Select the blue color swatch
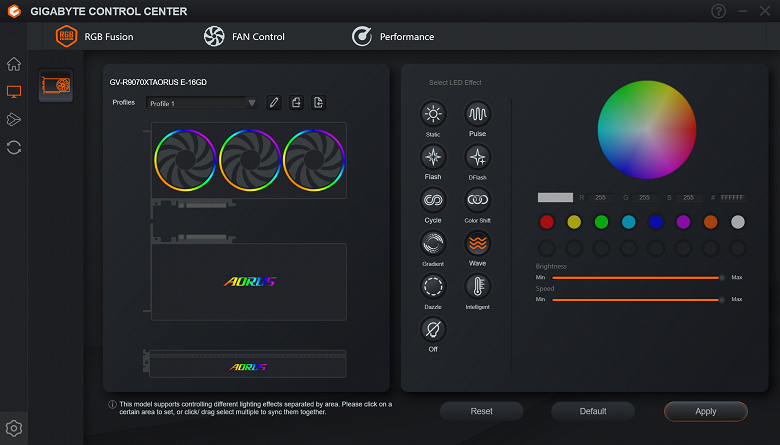 point(656,222)
